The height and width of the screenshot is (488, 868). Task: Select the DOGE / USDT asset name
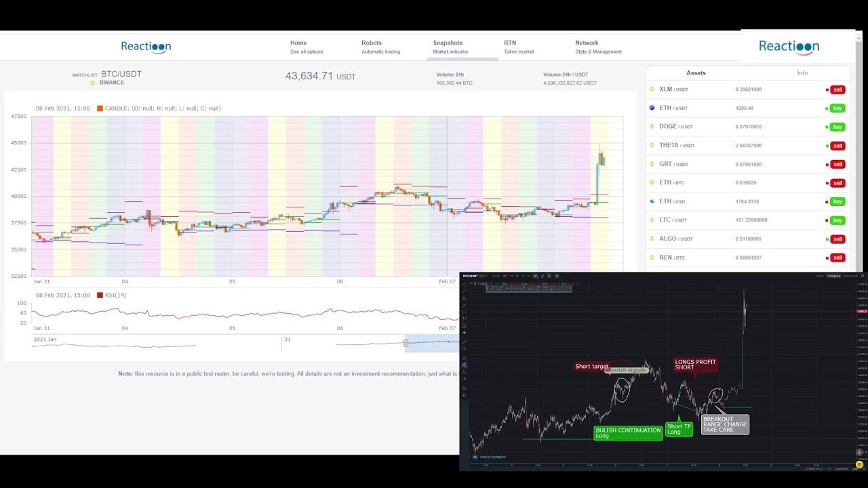pyautogui.click(x=676, y=127)
